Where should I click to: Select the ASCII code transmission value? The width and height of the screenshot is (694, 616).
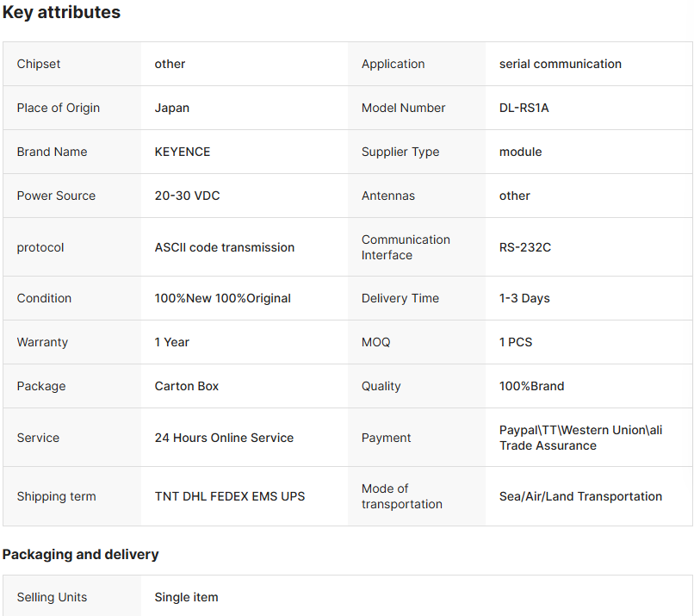click(225, 247)
